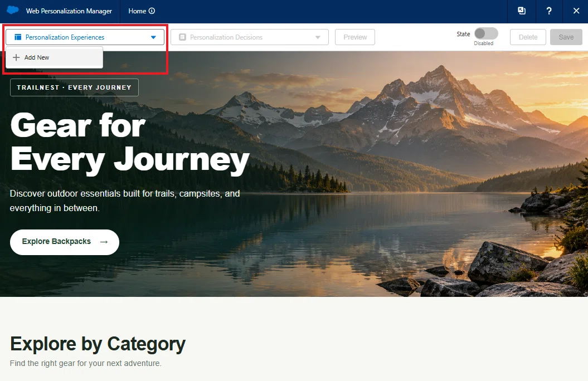Open help with the question mark icon
The height and width of the screenshot is (381, 588).
[x=549, y=11]
